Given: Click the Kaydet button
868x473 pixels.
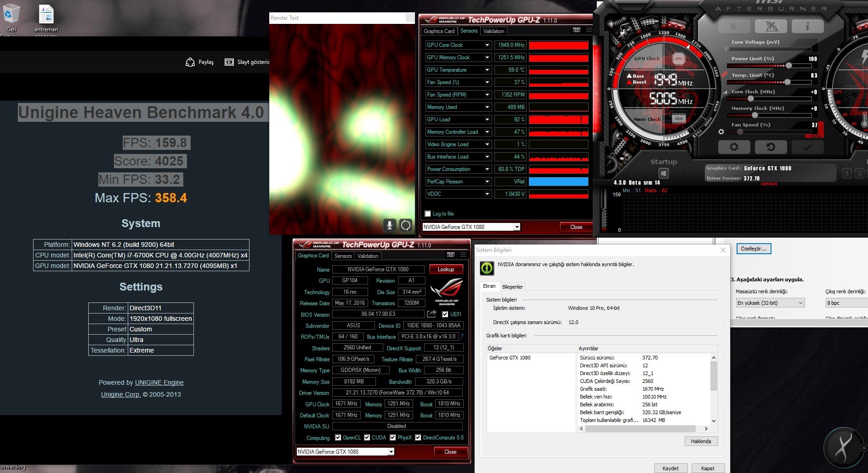Looking at the screenshot, I should [670, 468].
